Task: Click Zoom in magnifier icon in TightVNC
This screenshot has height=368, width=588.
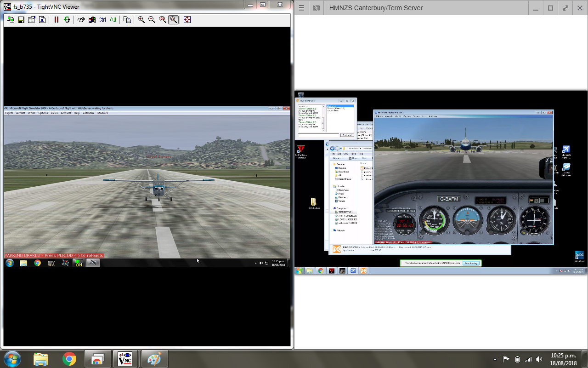Action: [141, 20]
